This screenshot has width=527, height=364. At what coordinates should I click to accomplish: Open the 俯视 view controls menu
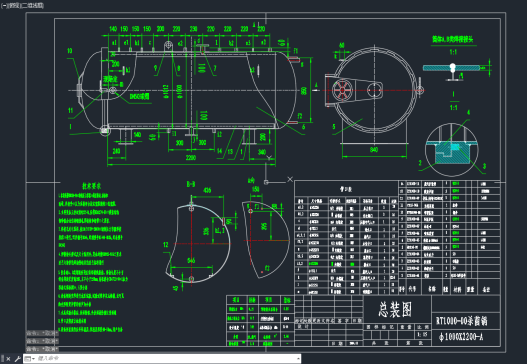(13, 5)
